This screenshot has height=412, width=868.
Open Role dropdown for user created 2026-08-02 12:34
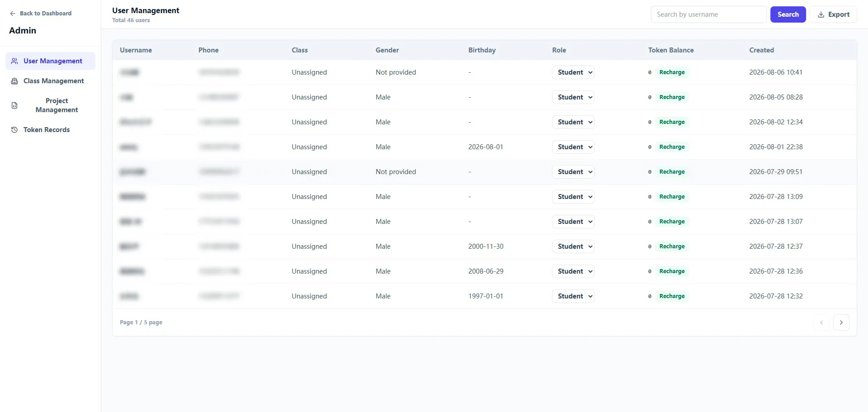point(573,122)
